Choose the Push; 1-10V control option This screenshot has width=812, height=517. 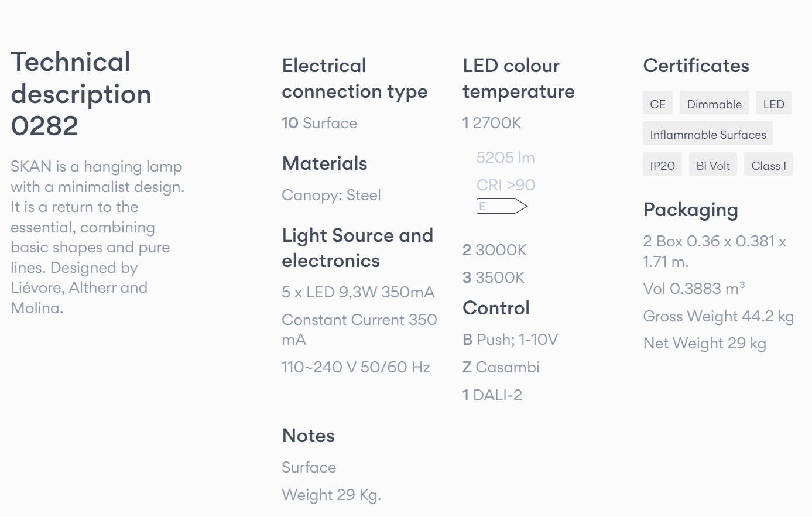pyautogui.click(x=511, y=340)
